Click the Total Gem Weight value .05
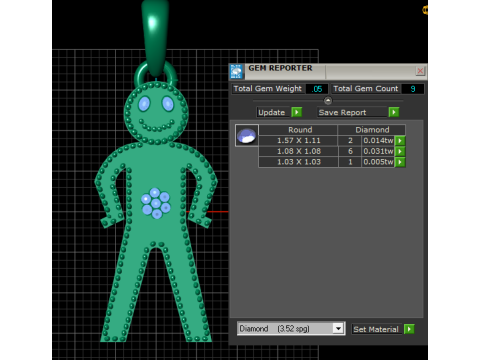Screen dimensions: 480x360 (317, 89)
